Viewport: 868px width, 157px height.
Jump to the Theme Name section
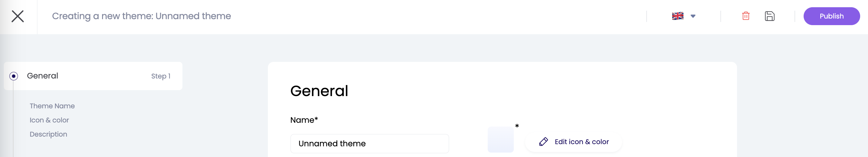pos(52,106)
